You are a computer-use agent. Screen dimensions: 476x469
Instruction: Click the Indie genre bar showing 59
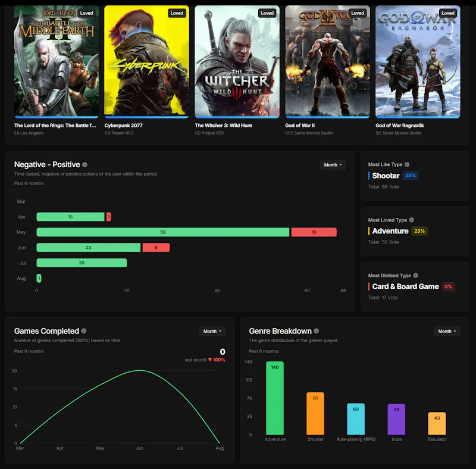[396, 420]
